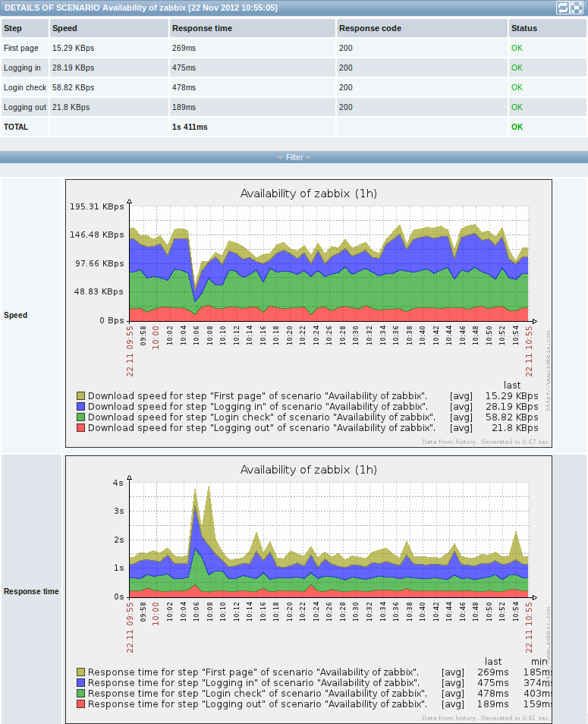Click the green Login check response time swatch
Viewport: 588px width, 724px height.
(80, 693)
